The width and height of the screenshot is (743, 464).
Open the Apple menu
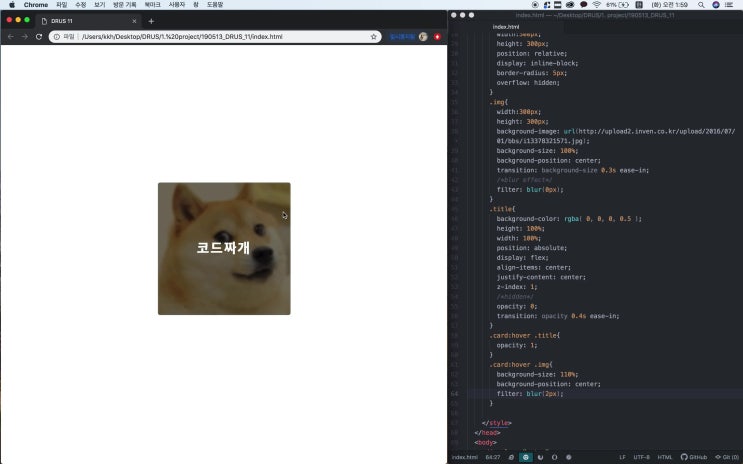pyautogui.click(x=12, y=5)
